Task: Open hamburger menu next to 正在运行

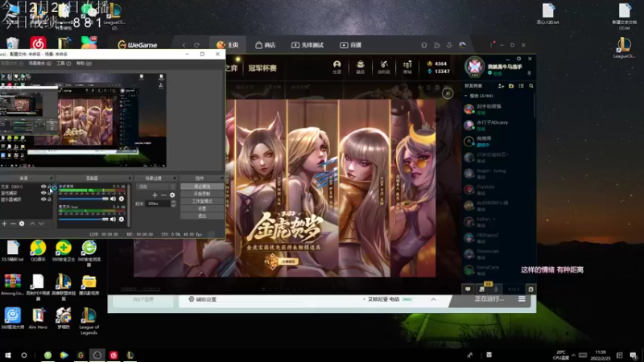Action: (x=522, y=299)
